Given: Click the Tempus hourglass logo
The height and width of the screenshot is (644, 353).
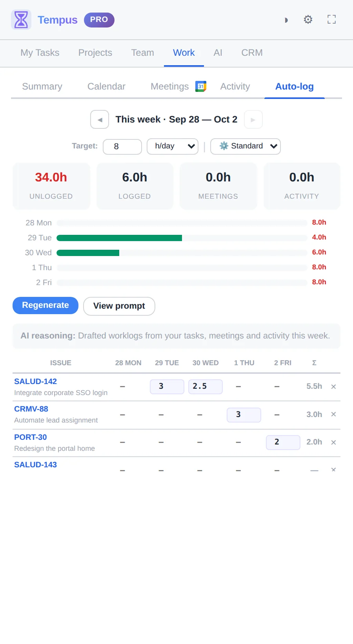Looking at the screenshot, I should pos(21,20).
